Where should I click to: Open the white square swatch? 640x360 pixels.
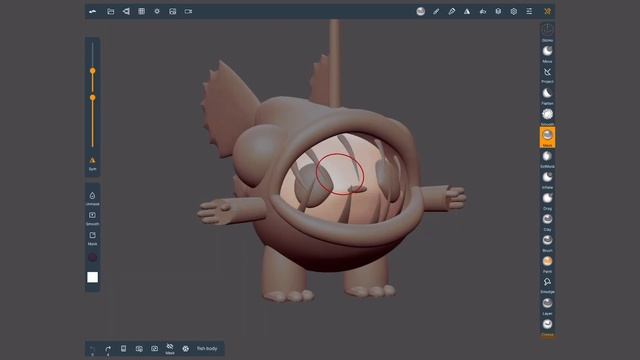point(93,277)
